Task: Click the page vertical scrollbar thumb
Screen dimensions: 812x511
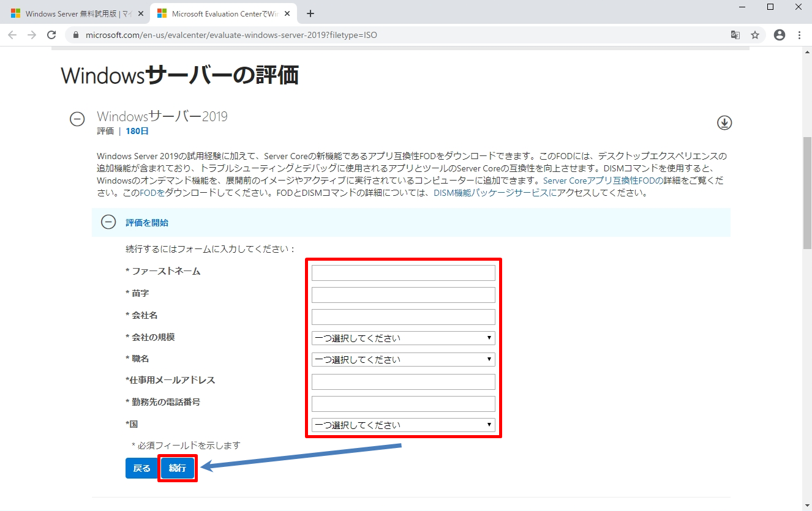Action: point(807,193)
